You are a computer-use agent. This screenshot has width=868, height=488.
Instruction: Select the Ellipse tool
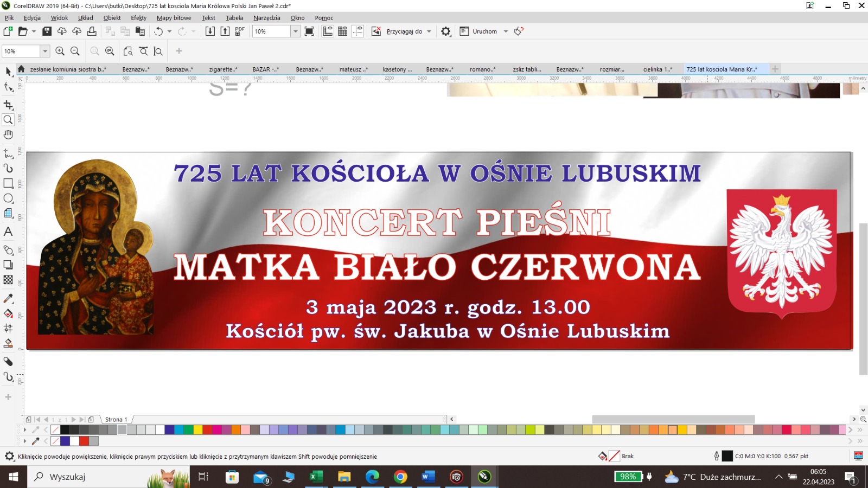pyautogui.click(x=8, y=198)
